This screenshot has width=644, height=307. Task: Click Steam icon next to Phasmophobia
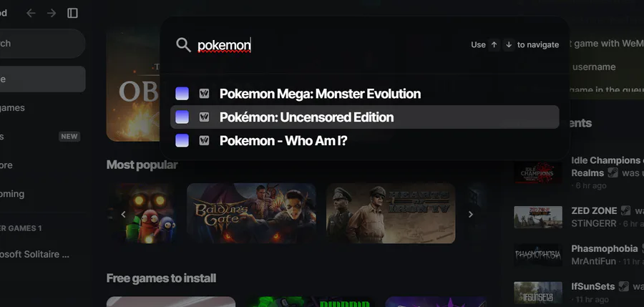[x=642, y=248]
